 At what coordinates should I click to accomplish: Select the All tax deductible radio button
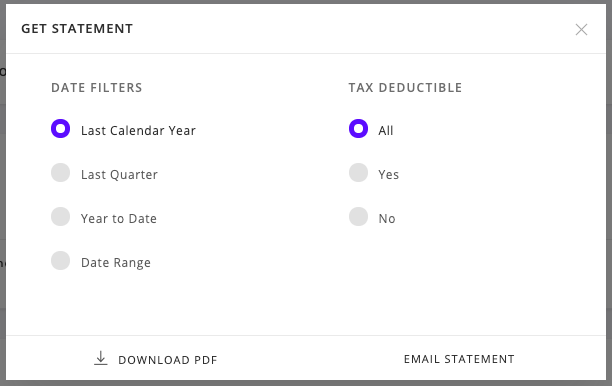[358, 128]
